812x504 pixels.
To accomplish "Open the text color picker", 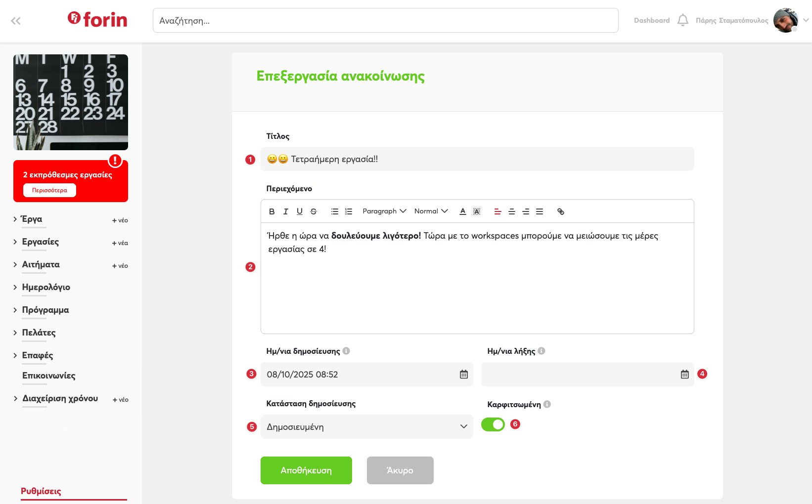I will click(x=463, y=211).
